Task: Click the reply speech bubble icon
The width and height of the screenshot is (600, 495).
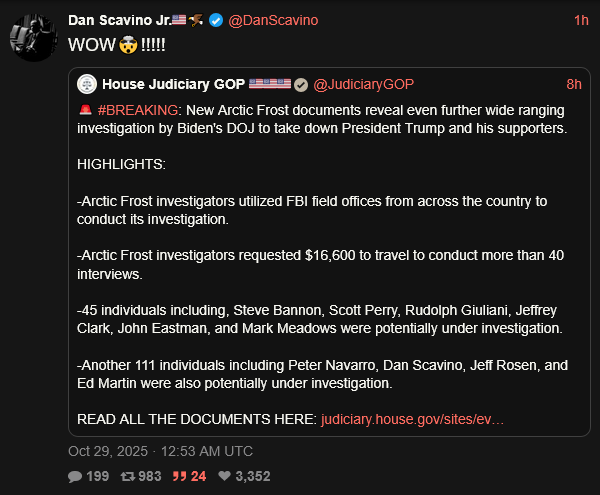Action: 75,476
